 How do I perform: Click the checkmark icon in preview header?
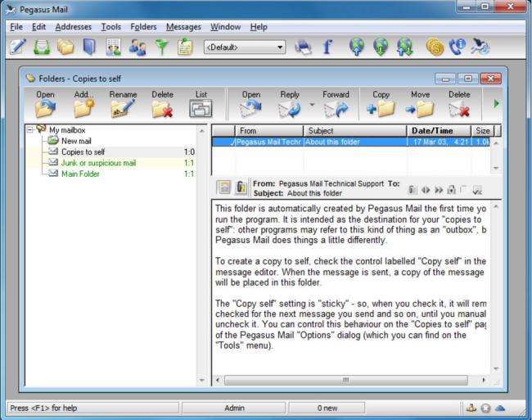tap(477, 190)
